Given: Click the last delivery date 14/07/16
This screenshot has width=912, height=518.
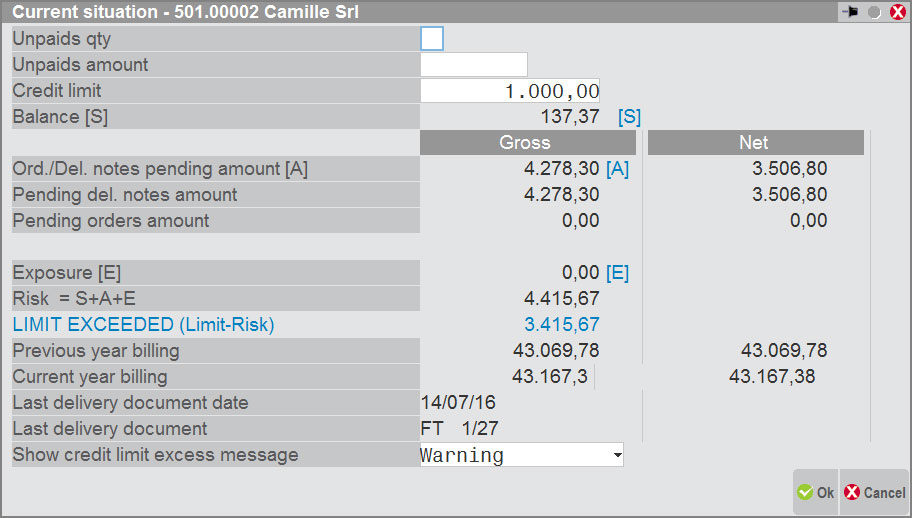Looking at the screenshot, I should (458, 403).
